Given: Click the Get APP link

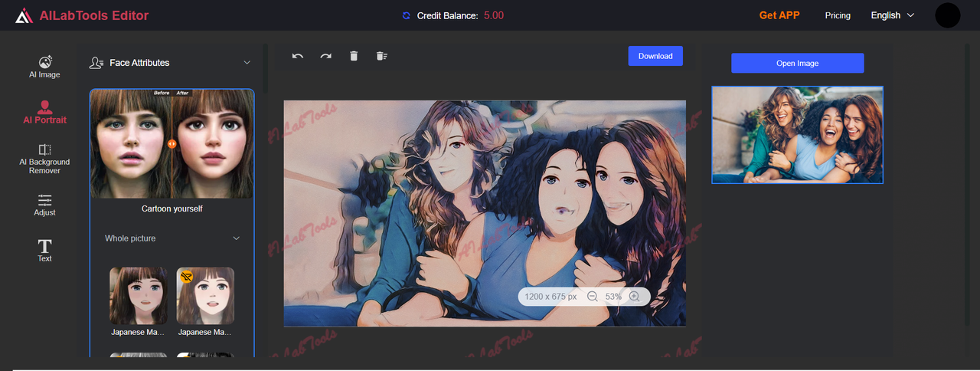Looking at the screenshot, I should pyautogui.click(x=779, y=15).
